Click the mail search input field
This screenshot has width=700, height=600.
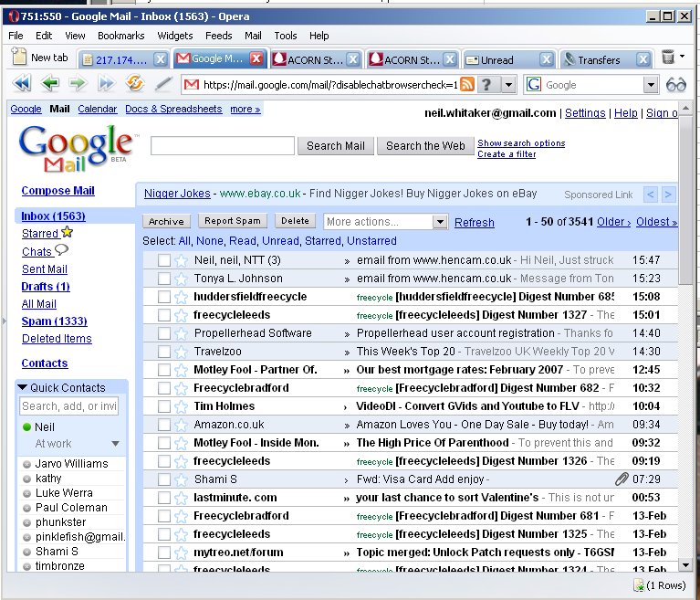[223, 146]
